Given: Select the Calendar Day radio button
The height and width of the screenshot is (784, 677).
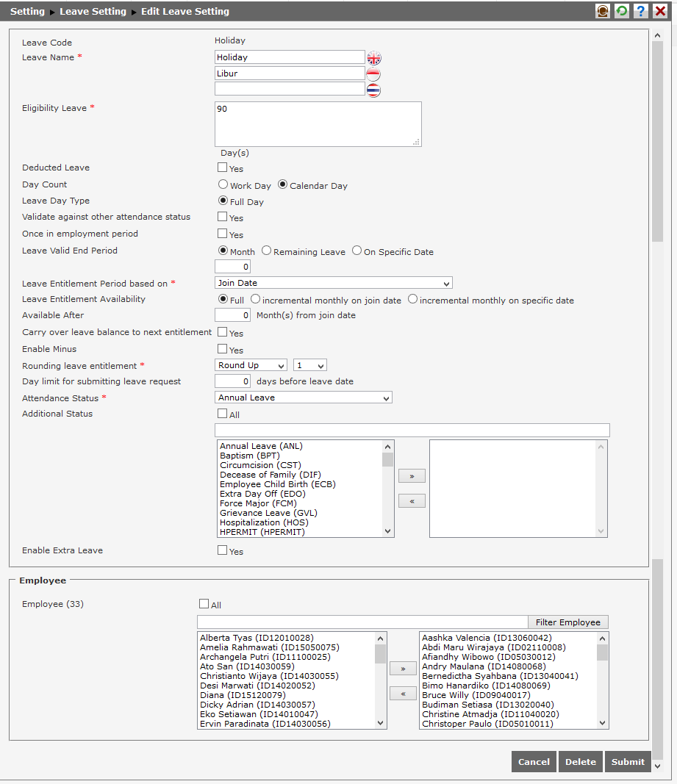Looking at the screenshot, I should pyautogui.click(x=283, y=184).
